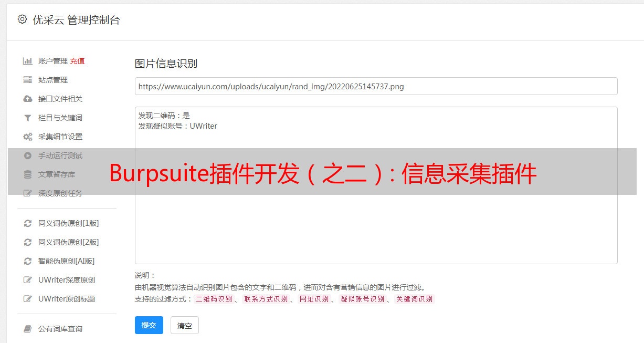Click the 公有词库查询 book icon
Viewport: 644px width, 343px height.
(28, 329)
